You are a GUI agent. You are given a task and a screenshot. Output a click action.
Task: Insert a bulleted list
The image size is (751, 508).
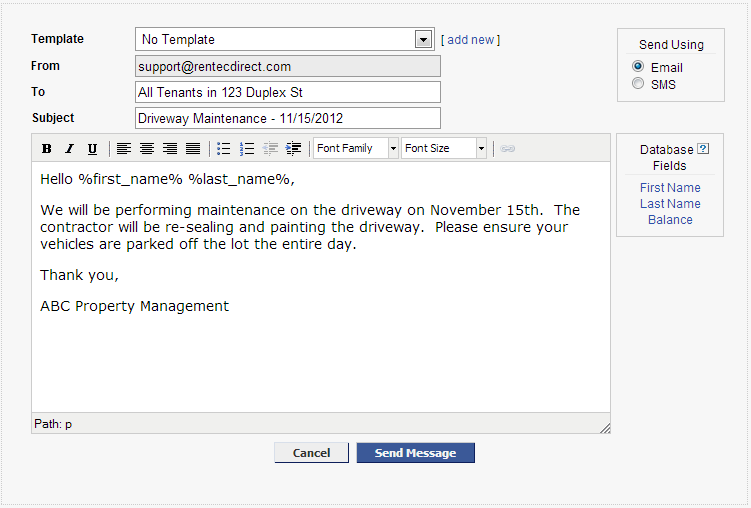pos(224,149)
